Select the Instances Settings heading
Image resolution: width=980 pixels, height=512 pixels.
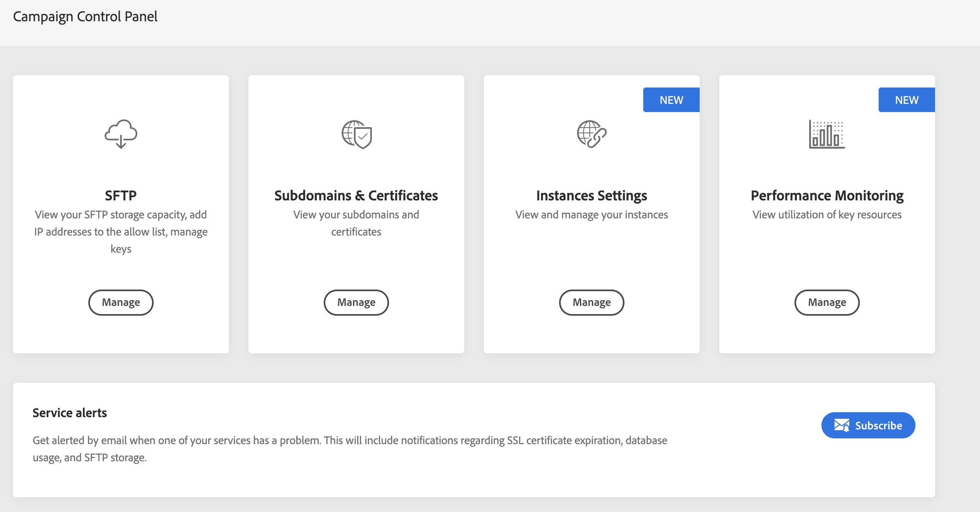click(591, 195)
